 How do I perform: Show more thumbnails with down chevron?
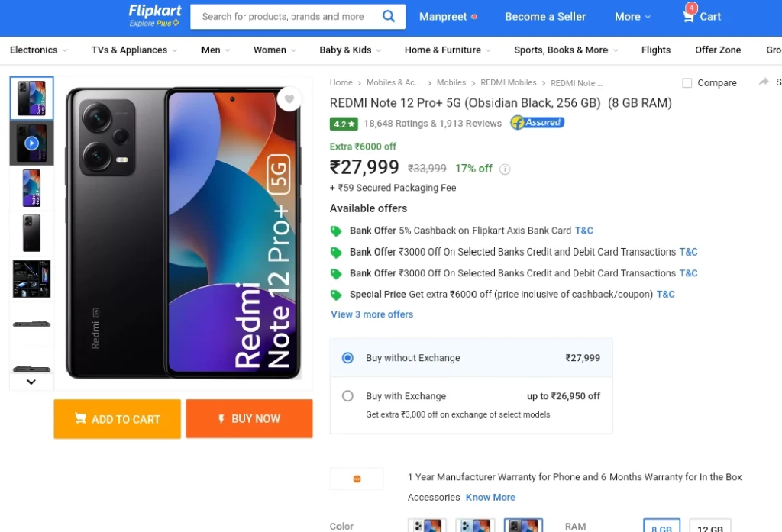coord(31,382)
